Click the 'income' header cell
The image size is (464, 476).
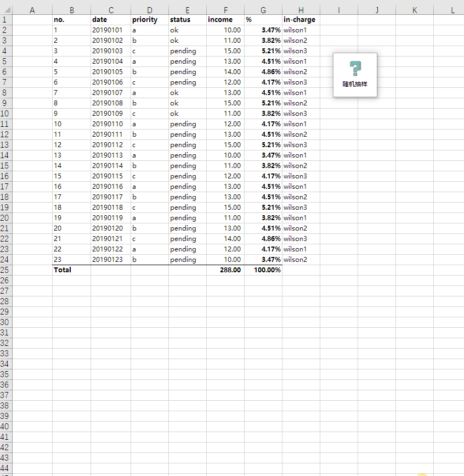click(225, 20)
